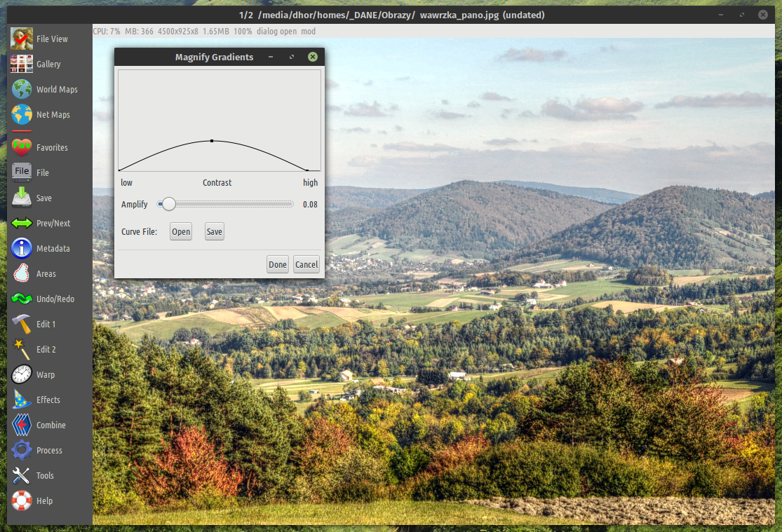Maximize the Magnify Gradients dialog
This screenshot has width=782, height=532.
[292, 57]
